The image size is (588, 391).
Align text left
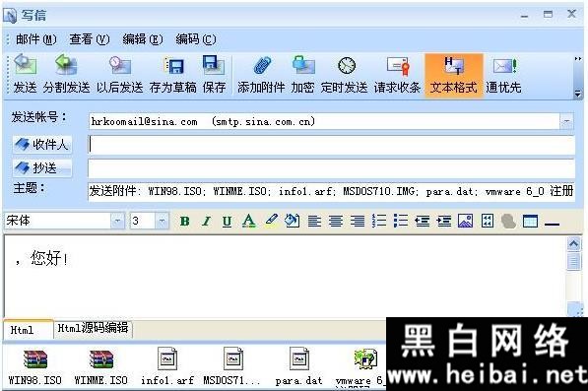click(314, 222)
